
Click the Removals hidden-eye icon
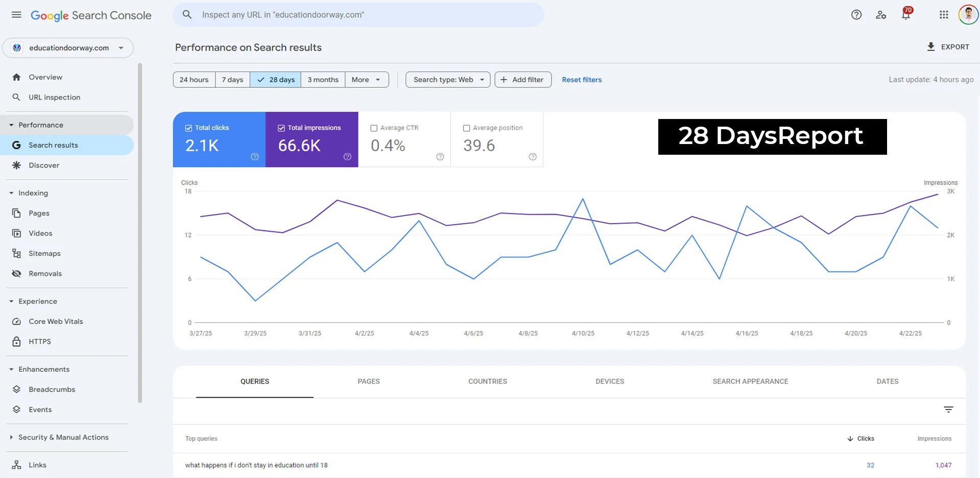click(16, 274)
